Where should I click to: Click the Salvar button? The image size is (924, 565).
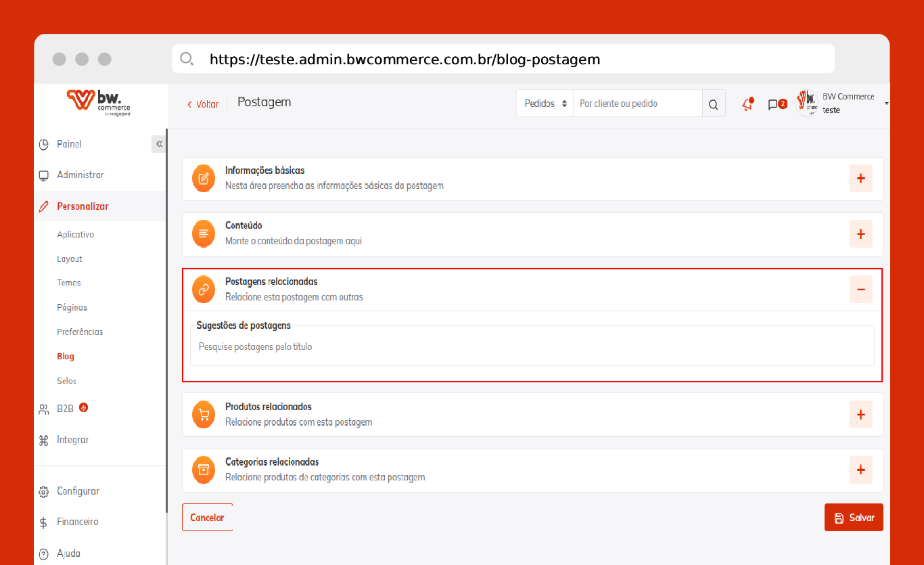854,518
